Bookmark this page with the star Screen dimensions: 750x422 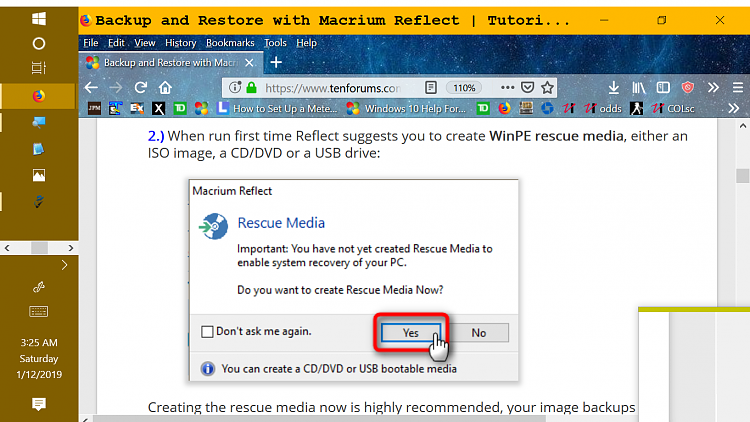[x=547, y=88]
